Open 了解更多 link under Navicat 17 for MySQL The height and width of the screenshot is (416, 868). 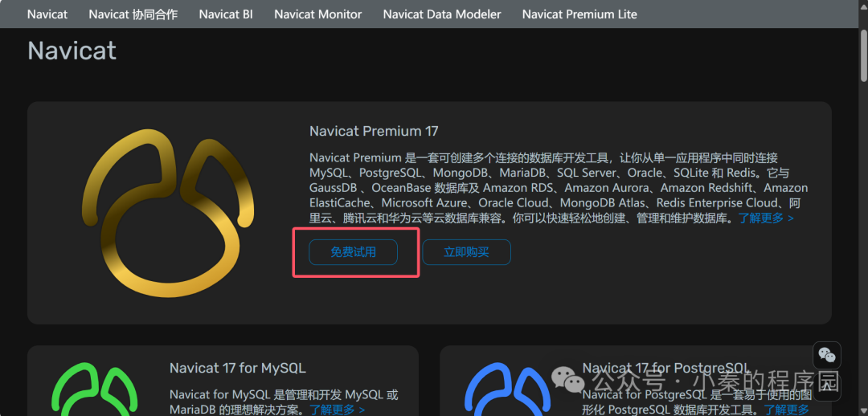[x=337, y=410]
